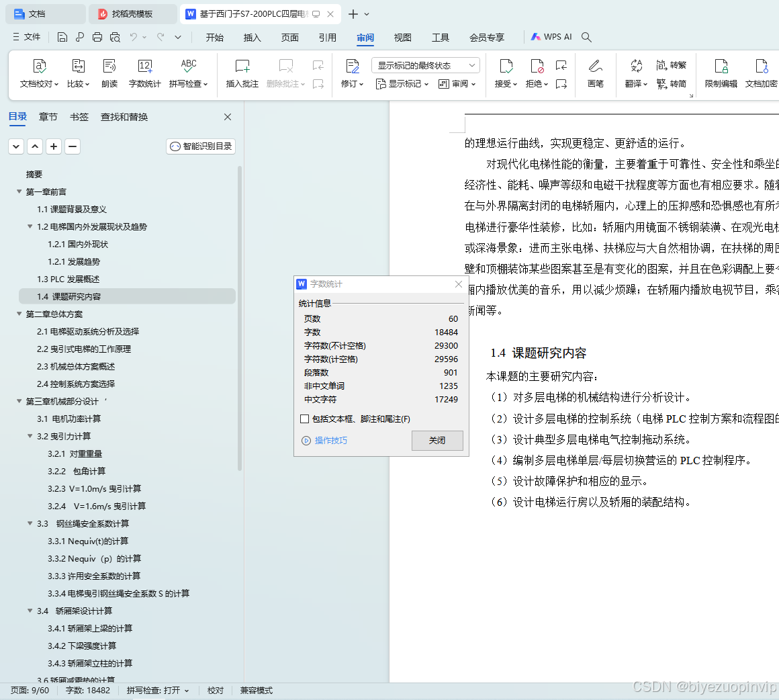Click the plus expand-level button in outline
This screenshot has height=700, width=779.
[54, 146]
